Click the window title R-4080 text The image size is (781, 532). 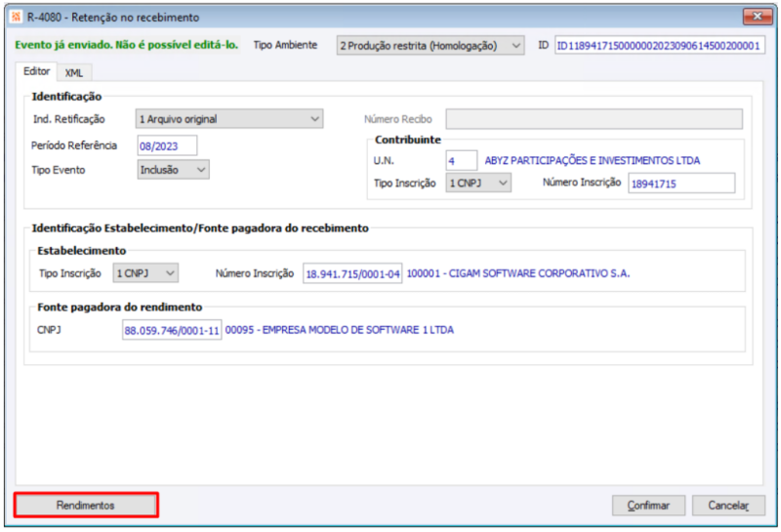click(113, 17)
